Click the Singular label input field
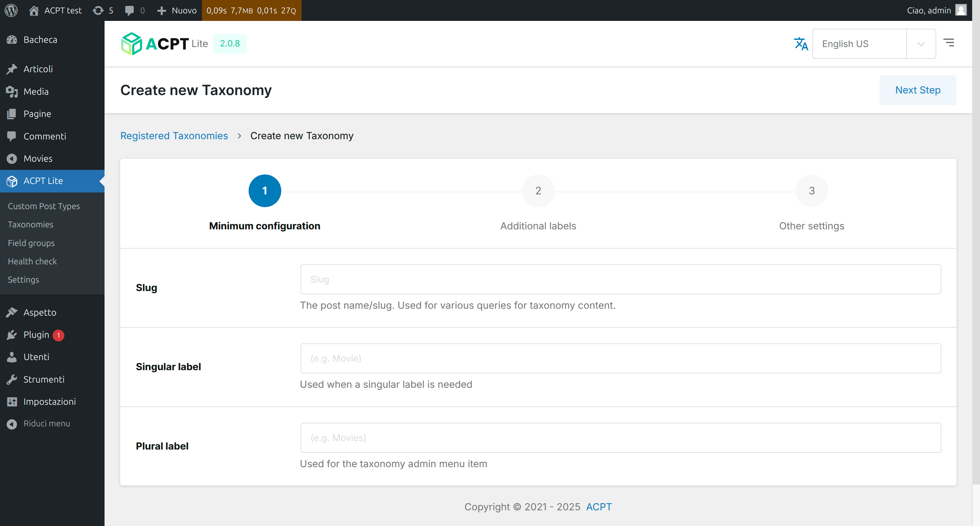This screenshot has height=526, width=980. coord(620,358)
